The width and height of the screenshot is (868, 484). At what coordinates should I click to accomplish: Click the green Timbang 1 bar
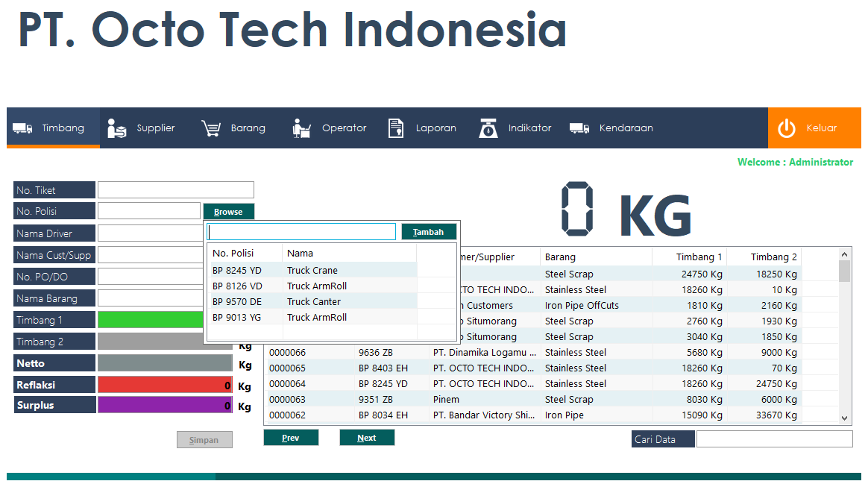tap(151, 319)
